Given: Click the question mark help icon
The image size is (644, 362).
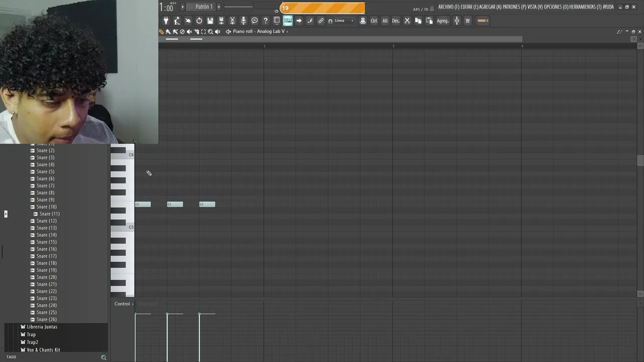Looking at the screenshot, I should pos(266,21).
